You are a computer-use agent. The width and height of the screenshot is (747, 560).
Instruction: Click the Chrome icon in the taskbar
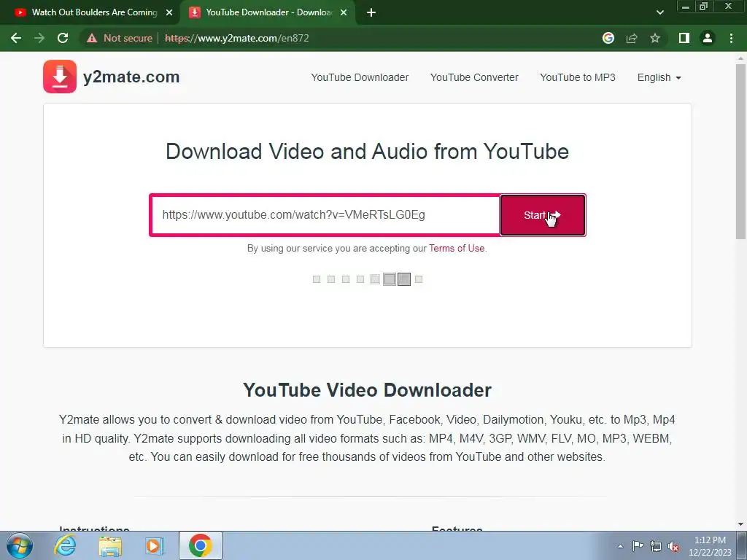pos(200,545)
